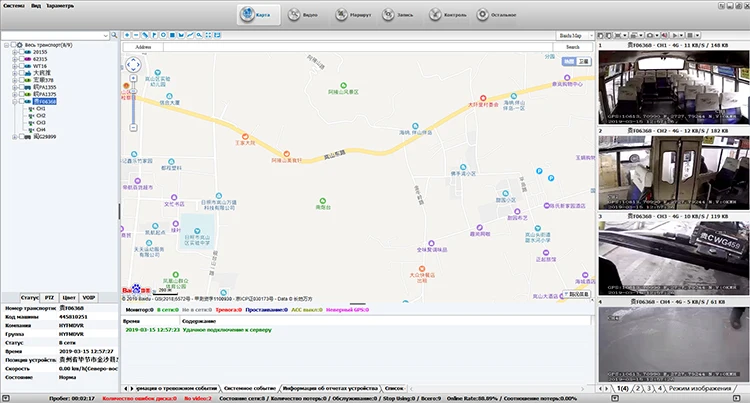
Task: Click the map zoom-in plus toolbar icon
Action: point(127,35)
